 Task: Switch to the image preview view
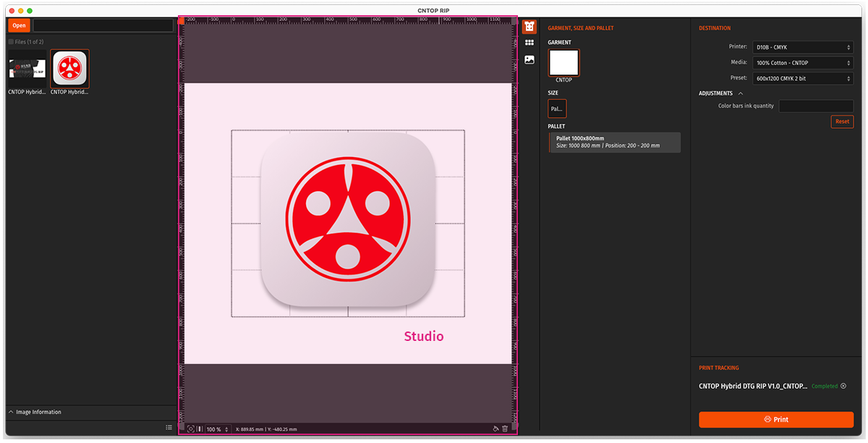pos(529,59)
